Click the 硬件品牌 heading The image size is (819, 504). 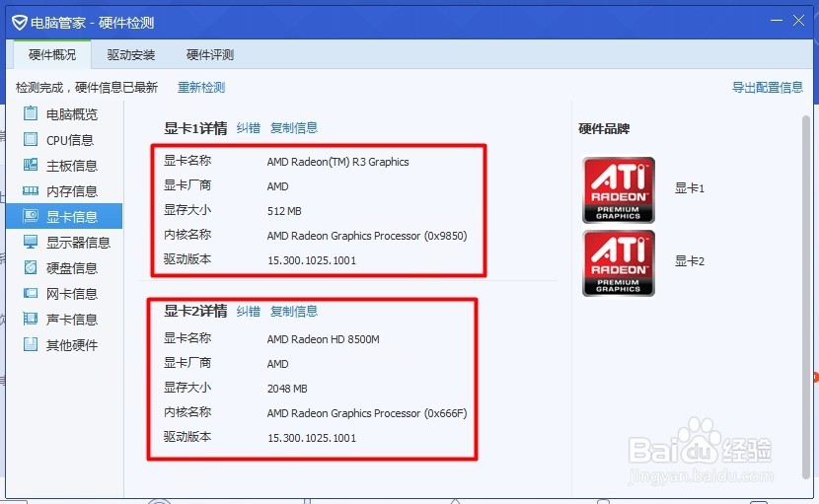[x=604, y=128]
